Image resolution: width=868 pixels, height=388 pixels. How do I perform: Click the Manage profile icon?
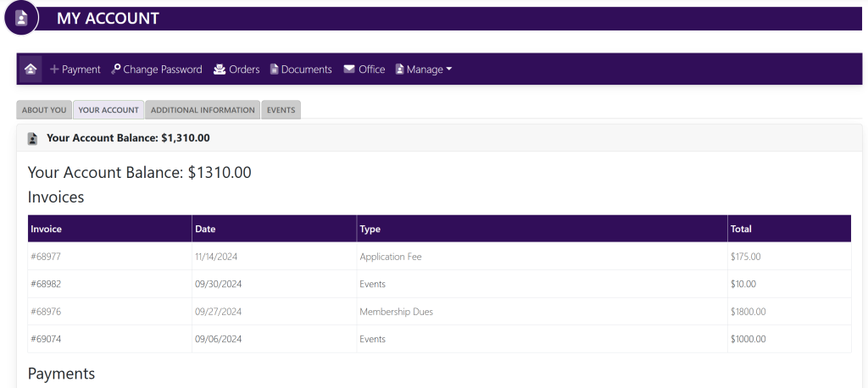tap(399, 69)
